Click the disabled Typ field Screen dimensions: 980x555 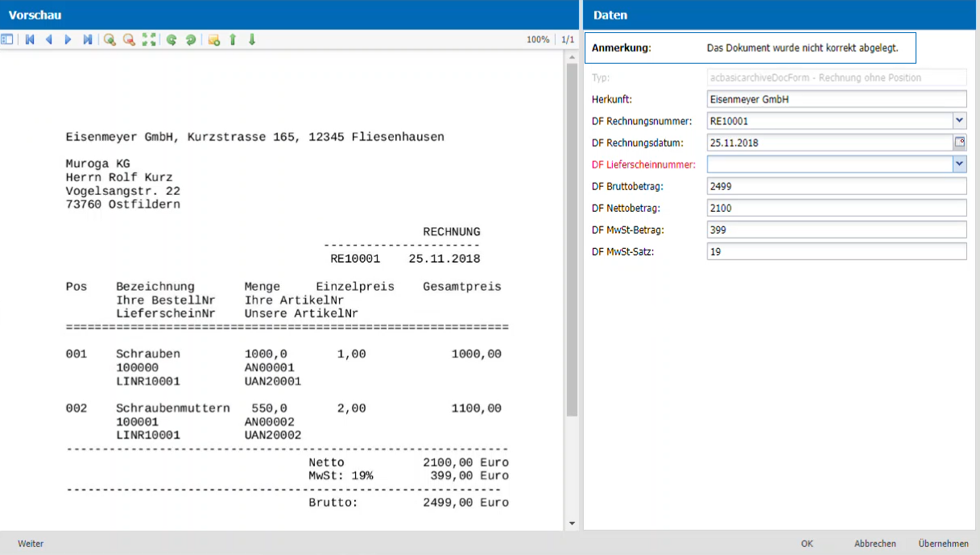point(837,77)
